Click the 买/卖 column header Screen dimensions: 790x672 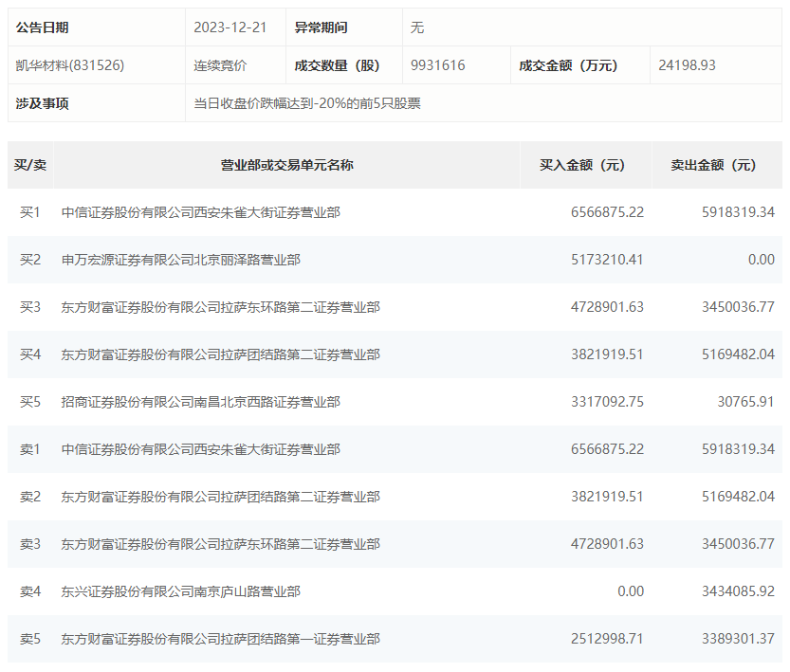(30, 165)
